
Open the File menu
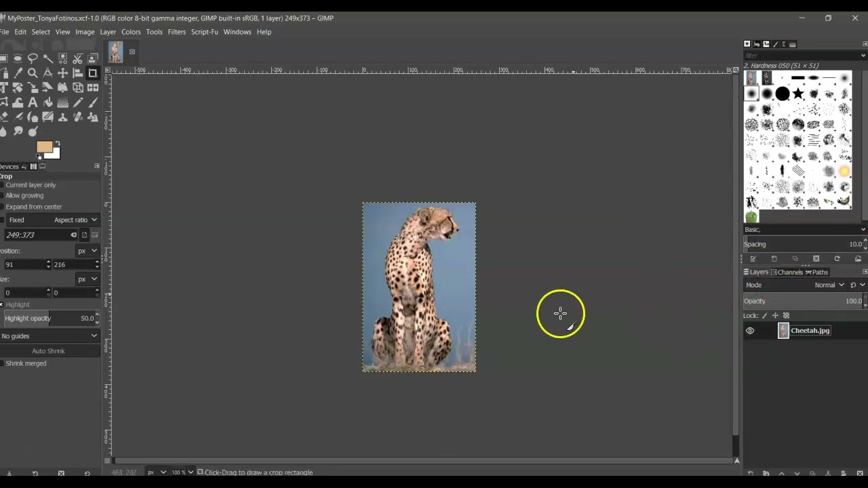[x=5, y=32]
